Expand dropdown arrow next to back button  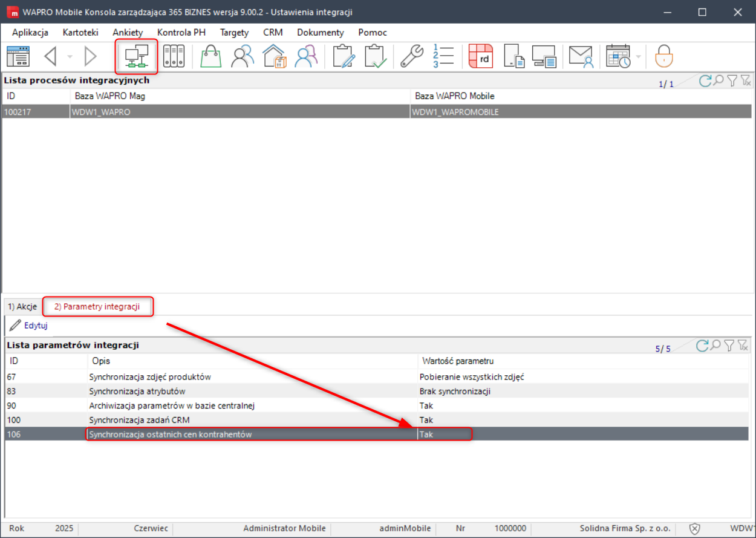pyautogui.click(x=70, y=57)
